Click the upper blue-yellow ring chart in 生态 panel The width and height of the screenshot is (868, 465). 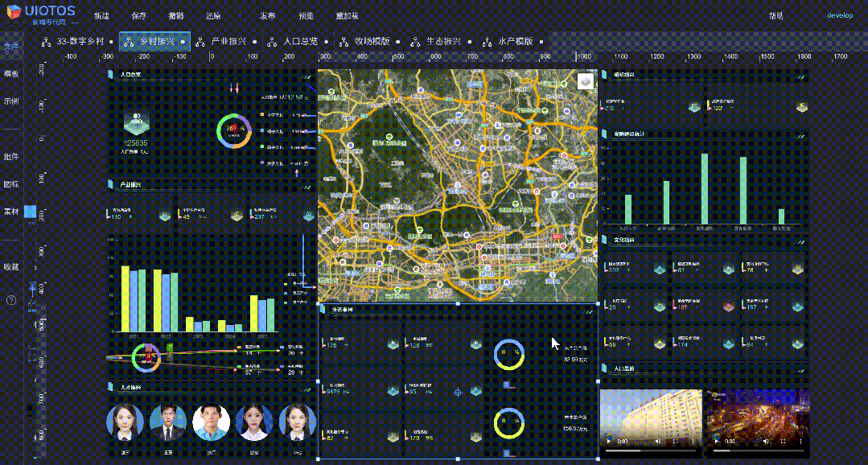click(508, 354)
